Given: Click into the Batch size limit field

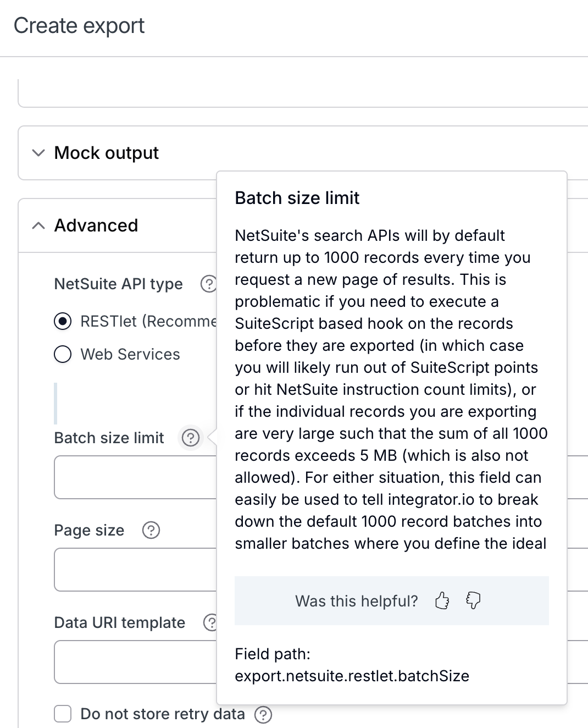Looking at the screenshot, I should [135, 477].
